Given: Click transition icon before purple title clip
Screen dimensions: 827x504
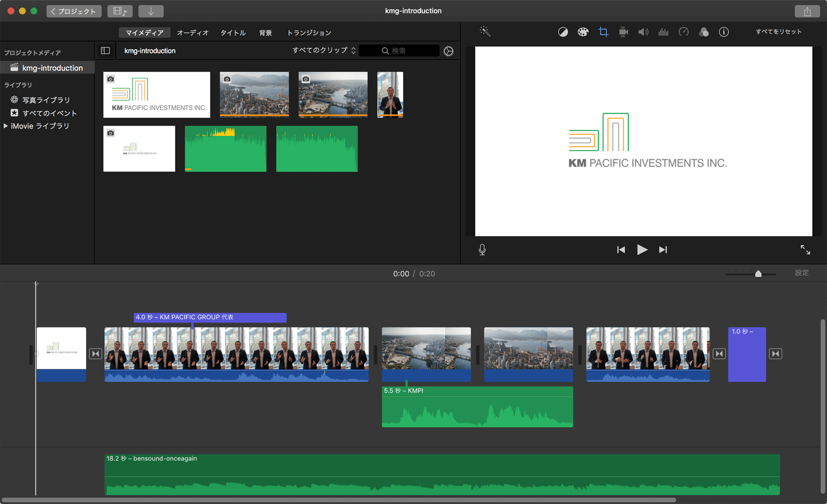Looking at the screenshot, I should [719, 354].
